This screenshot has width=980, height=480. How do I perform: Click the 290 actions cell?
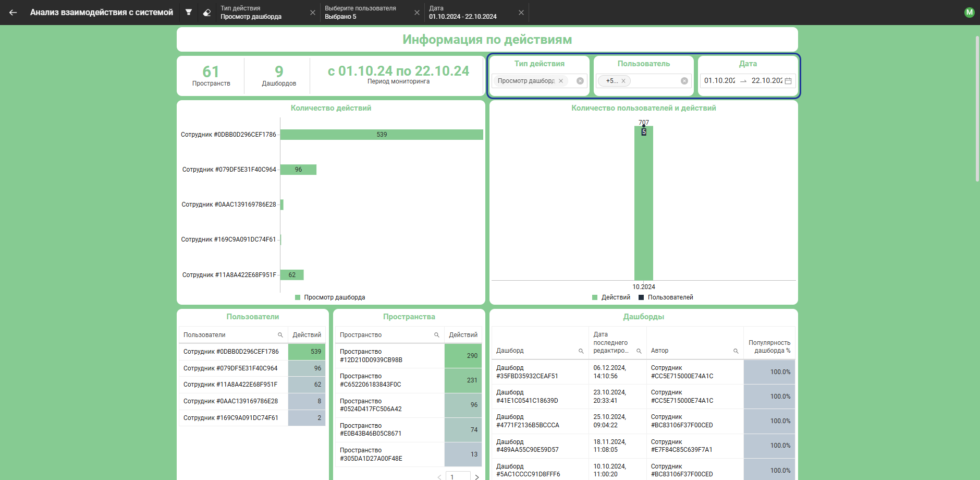click(x=463, y=356)
